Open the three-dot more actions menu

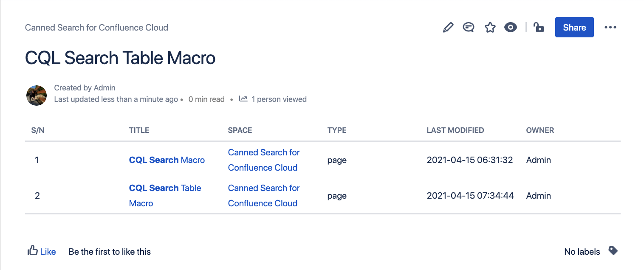[610, 28]
